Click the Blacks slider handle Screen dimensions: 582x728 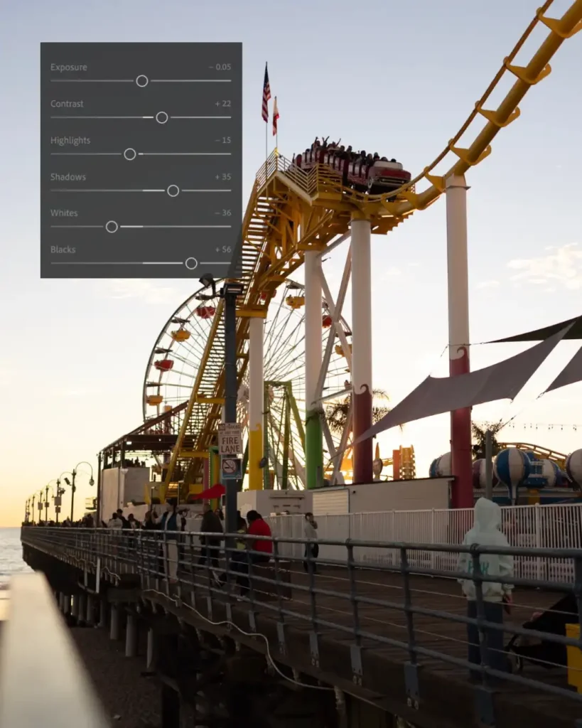tap(190, 262)
